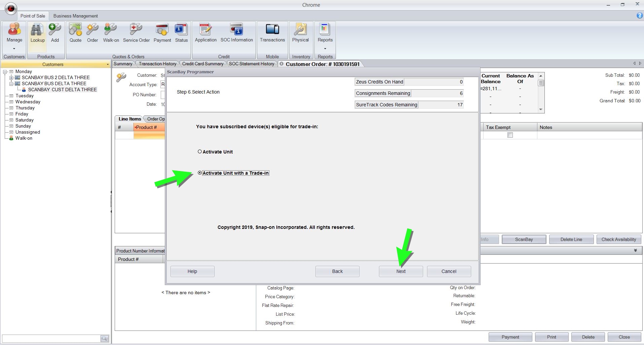Open the Service Order tool

[x=136, y=30]
